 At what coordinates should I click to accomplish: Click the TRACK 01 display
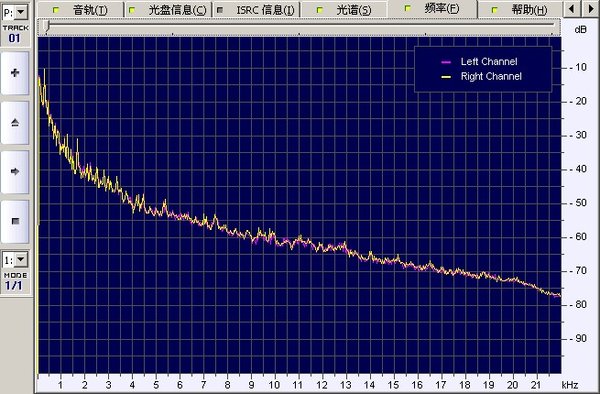(15, 34)
